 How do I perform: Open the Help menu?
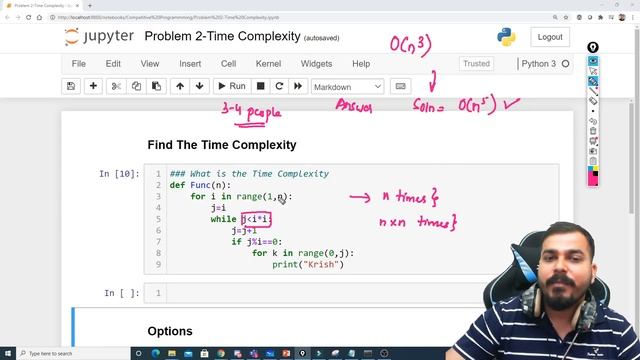pos(361,64)
